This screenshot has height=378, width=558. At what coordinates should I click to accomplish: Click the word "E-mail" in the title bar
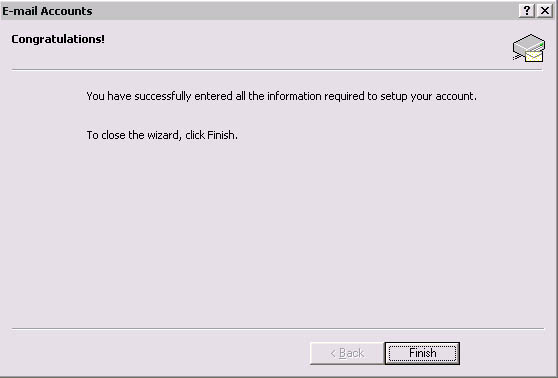[x=20, y=11]
